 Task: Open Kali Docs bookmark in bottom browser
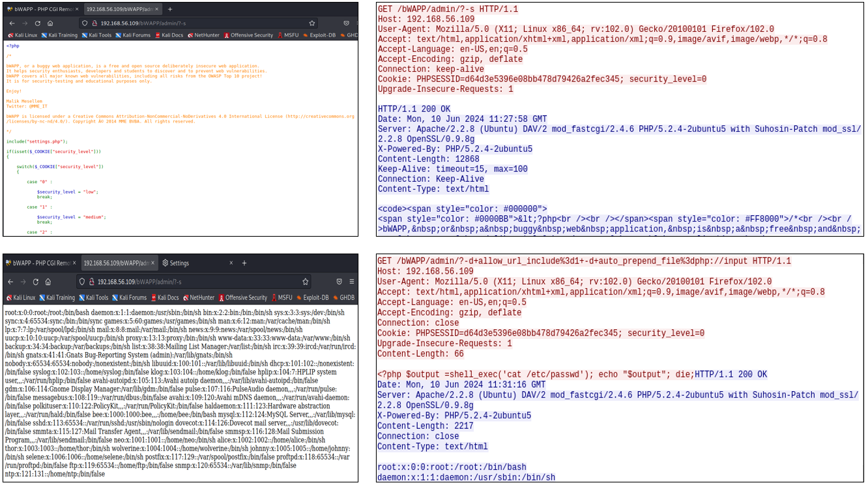[x=165, y=297]
